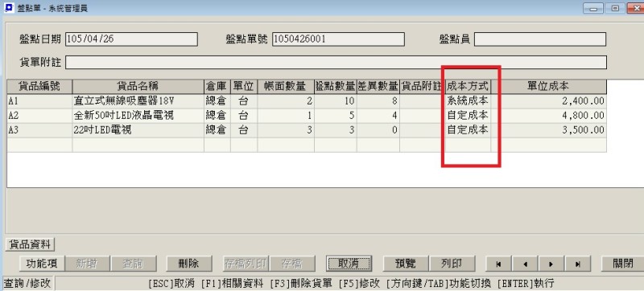Click 自定成本 cost method in row A2
The image size is (644, 291).
[x=468, y=116]
